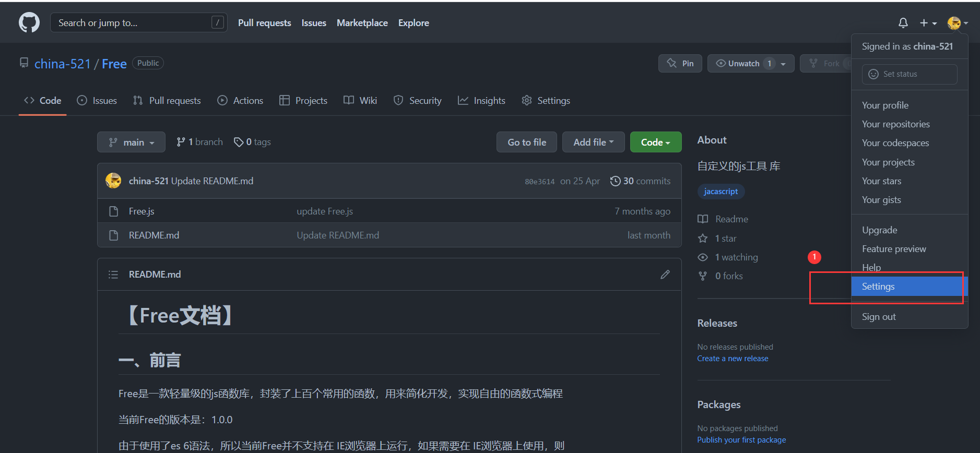
Task: Open the main branch selector
Action: click(x=131, y=142)
